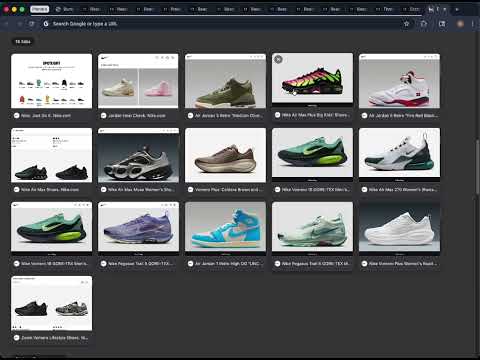Click the tab count label above thumbnails
The height and width of the screenshot is (360, 480).
23,42
